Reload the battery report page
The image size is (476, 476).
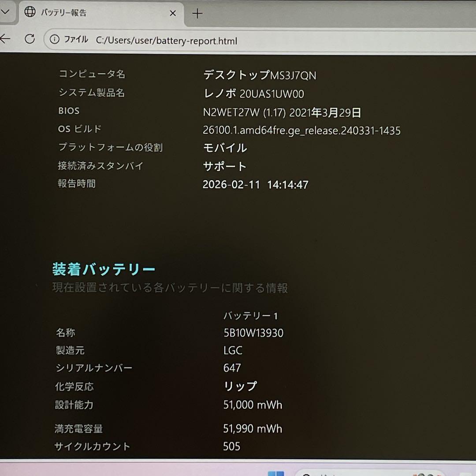click(30, 39)
